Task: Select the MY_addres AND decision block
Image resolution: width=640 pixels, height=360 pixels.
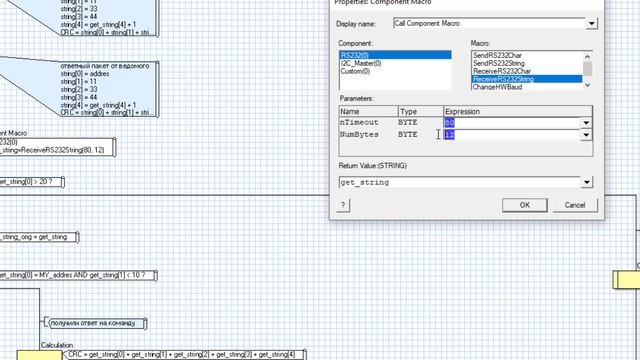Action: 78,276
